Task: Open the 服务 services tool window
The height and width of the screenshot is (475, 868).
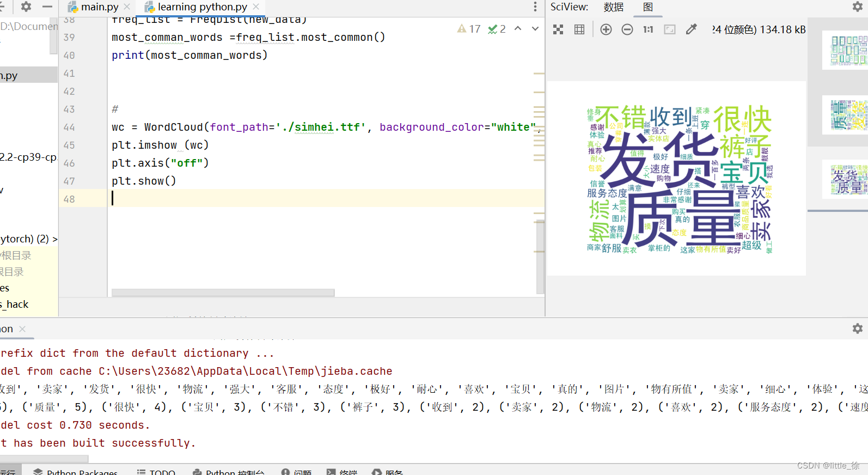Action: pos(388,472)
